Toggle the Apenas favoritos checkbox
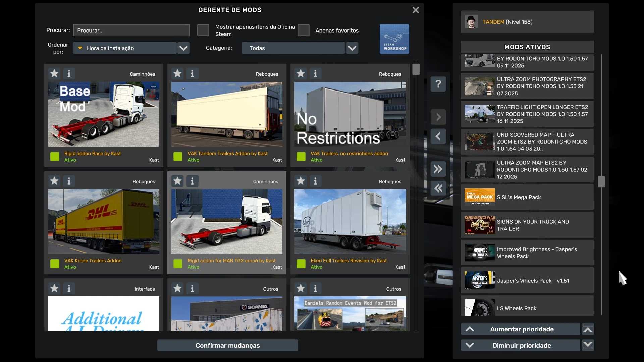The image size is (644, 362). pyautogui.click(x=304, y=30)
